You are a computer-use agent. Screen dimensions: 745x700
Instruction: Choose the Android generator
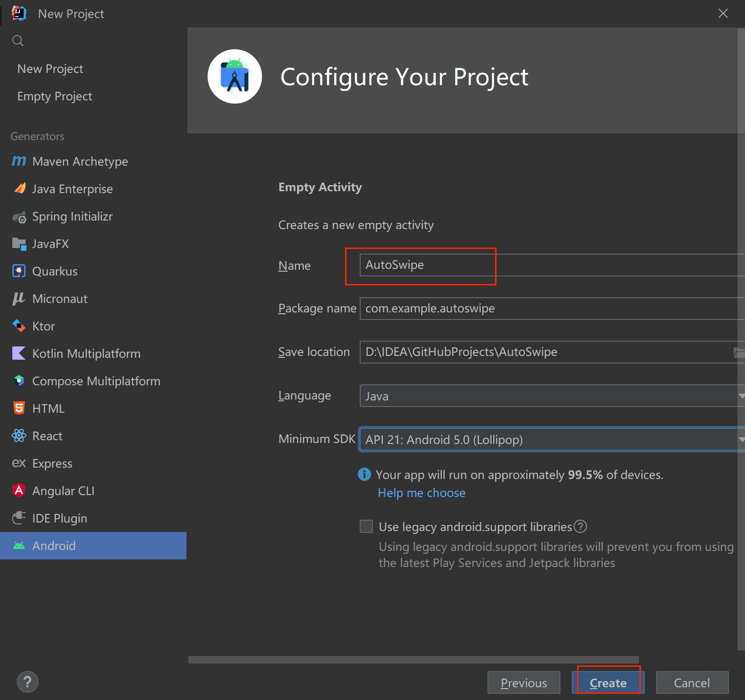(x=93, y=546)
